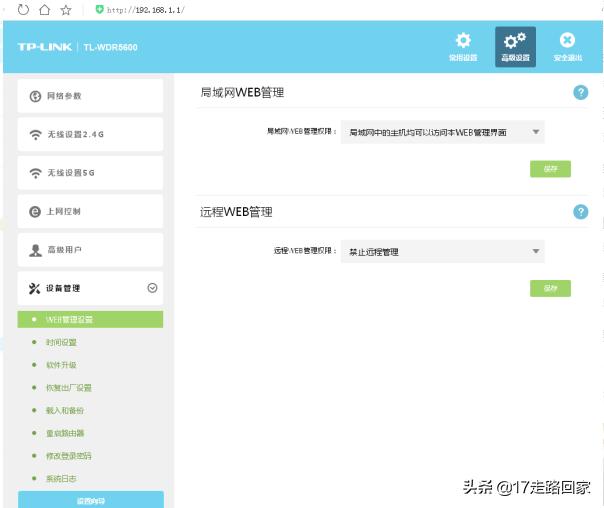Click help icon beside 局域网WEB管理

tap(580, 92)
